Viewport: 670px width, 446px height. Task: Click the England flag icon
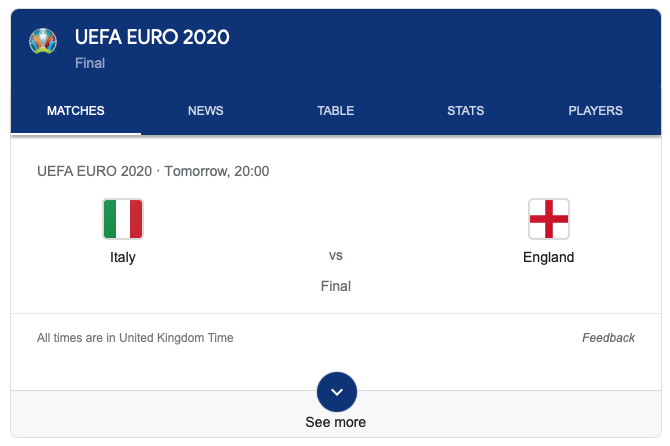pos(548,219)
